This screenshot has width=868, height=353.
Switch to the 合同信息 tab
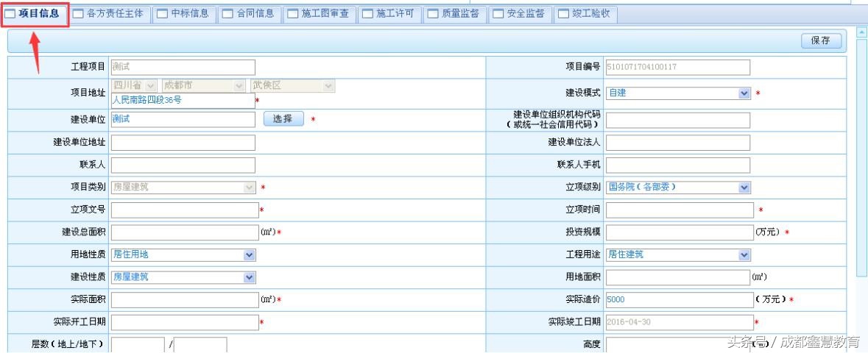(x=250, y=15)
